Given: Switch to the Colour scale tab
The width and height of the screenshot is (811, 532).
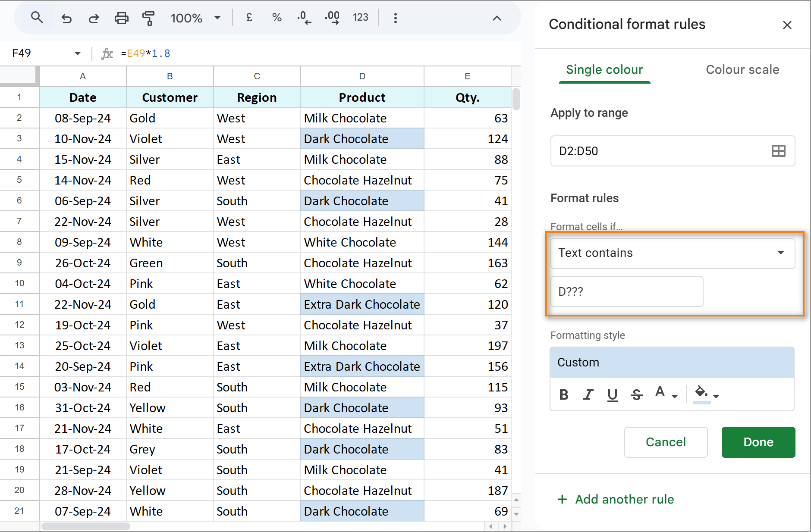Looking at the screenshot, I should pyautogui.click(x=742, y=69).
